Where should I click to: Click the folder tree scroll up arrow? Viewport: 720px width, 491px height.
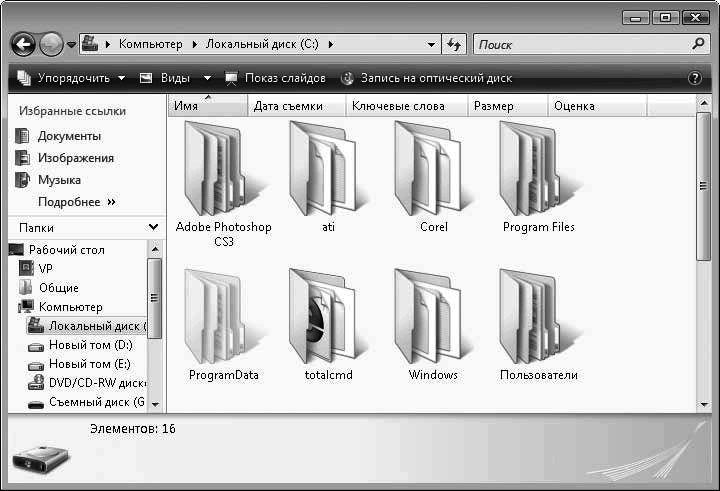click(x=155, y=249)
